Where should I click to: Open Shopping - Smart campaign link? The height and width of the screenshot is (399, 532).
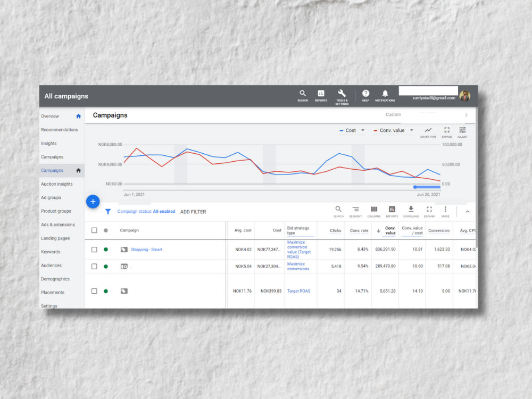pyautogui.click(x=147, y=250)
